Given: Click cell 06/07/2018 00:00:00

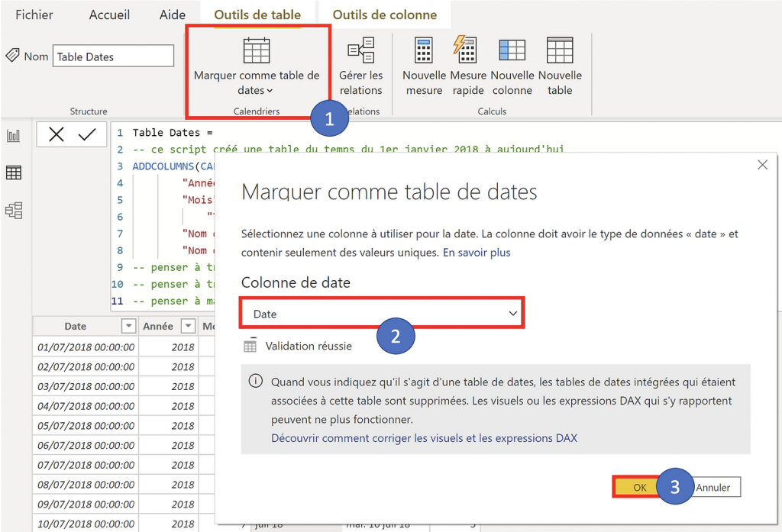Looking at the screenshot, I should pyautogui.click(x=86, y=445).
